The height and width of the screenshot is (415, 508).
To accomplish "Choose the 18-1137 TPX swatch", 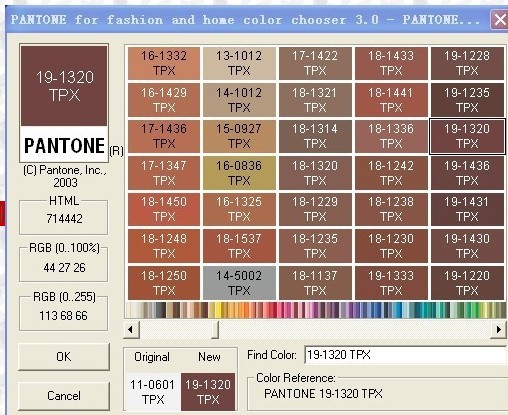I will point(315,283).
